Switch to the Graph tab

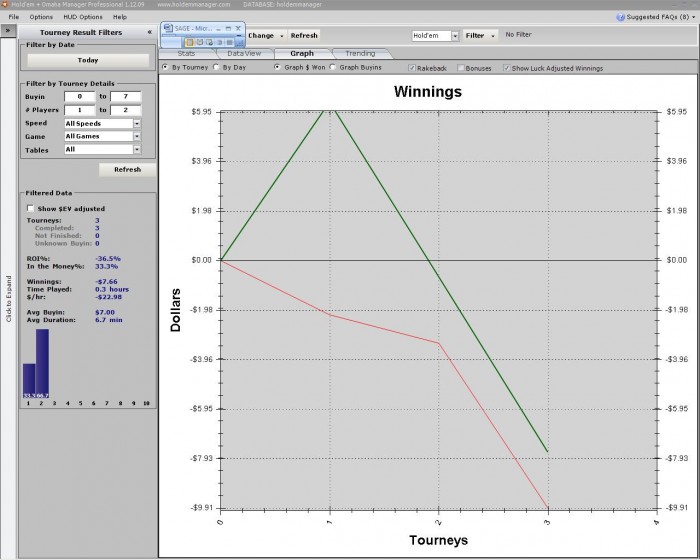click(x=302, y=54)
